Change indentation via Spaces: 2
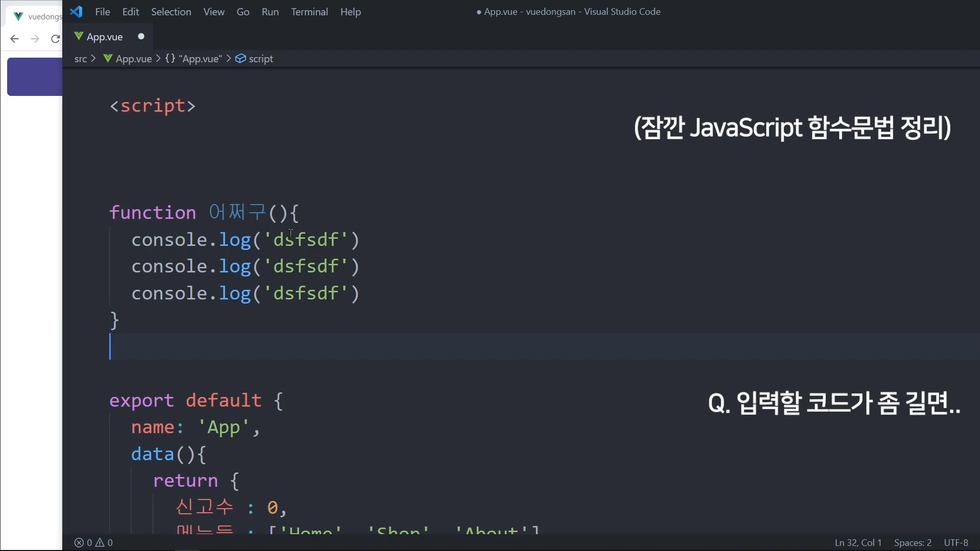980x551 pixels. pos(913,542)
